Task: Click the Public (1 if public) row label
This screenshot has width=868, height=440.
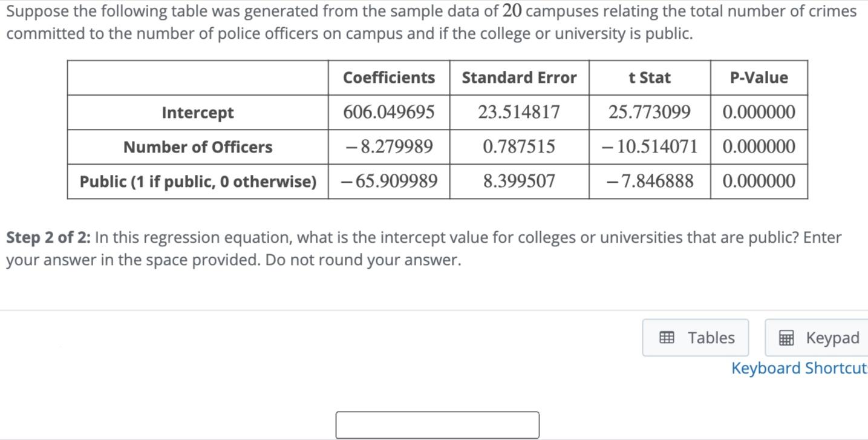Action: [x=198, y=182]
